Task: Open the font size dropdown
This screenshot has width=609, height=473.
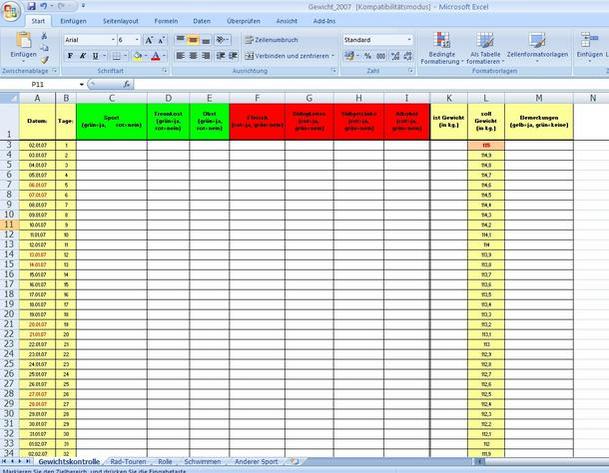Action: click(x=137, y=40)
